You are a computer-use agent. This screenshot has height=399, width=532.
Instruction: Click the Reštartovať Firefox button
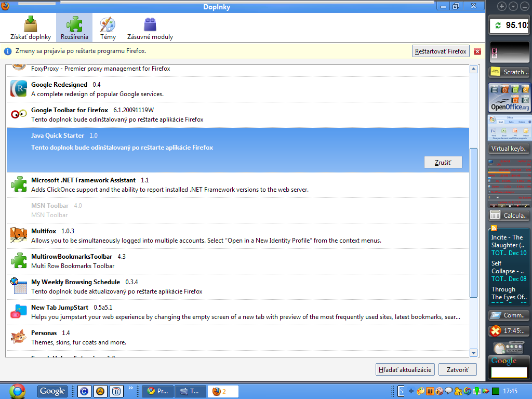point(441,51)
